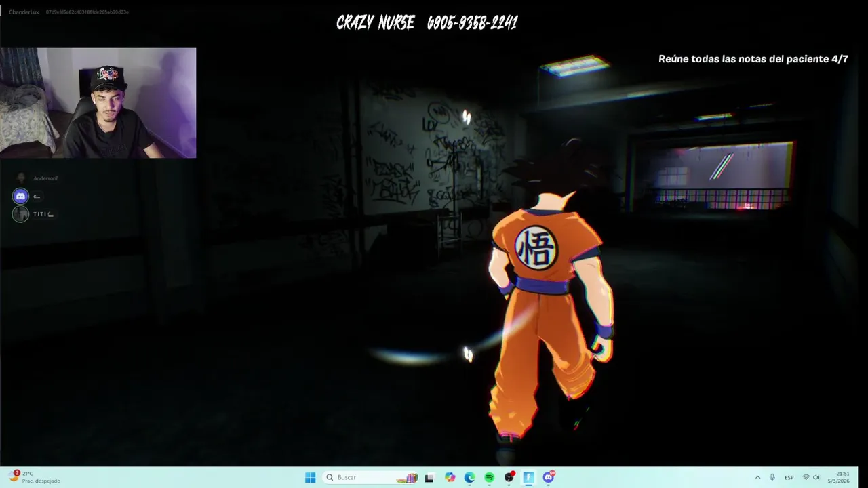Screen dimensions: 868x488
Task: Show hidden system tray icons
Action: (x=757, y=477)
